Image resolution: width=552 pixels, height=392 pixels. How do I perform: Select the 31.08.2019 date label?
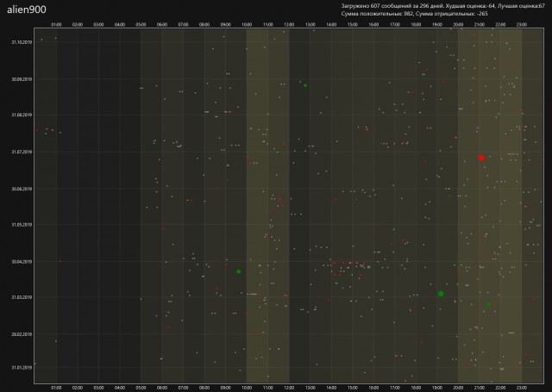pos(22,115)
